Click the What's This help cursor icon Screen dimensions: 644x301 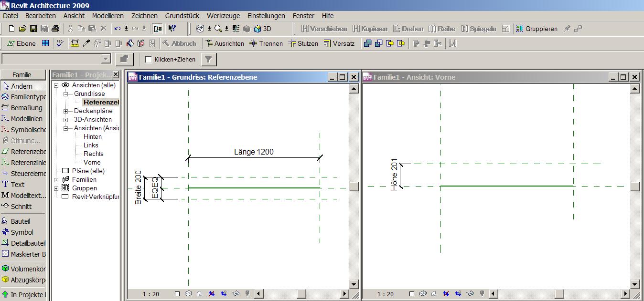(x=172, y=29)
